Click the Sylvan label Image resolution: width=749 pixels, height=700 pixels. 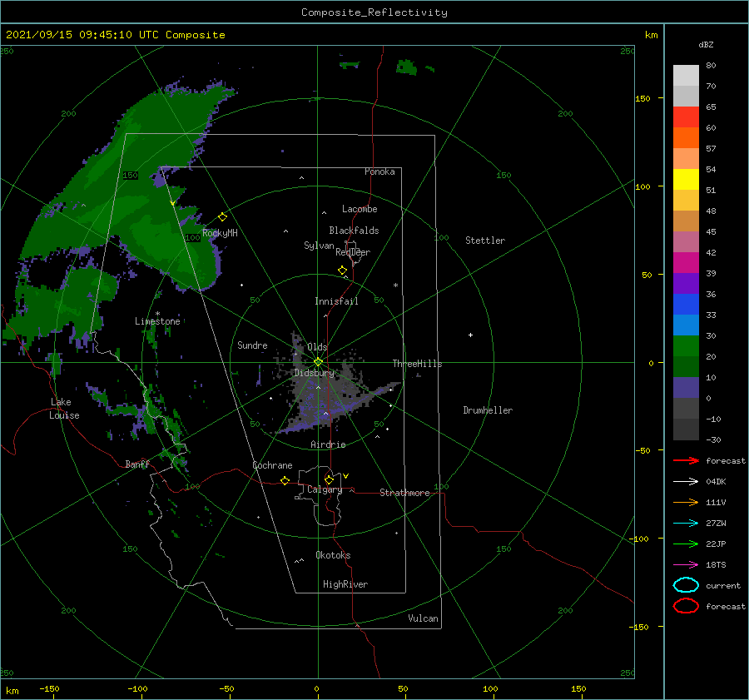click(319, 246)
